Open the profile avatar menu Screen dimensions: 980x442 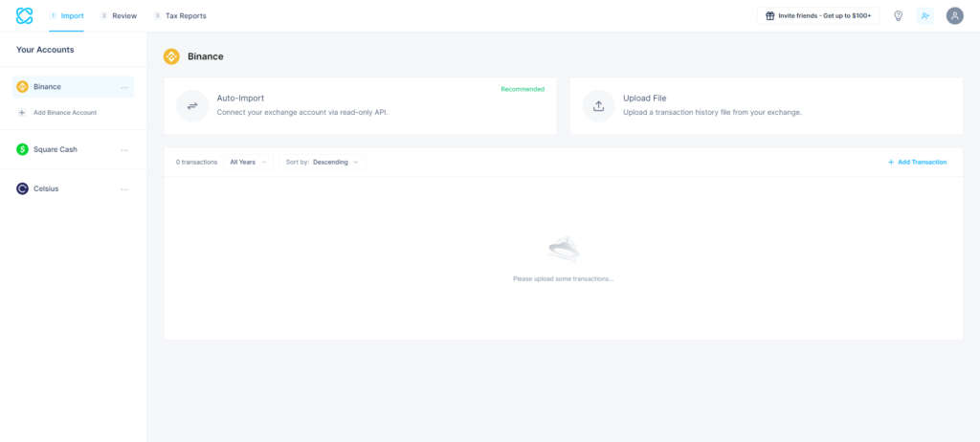pos(954,15)
